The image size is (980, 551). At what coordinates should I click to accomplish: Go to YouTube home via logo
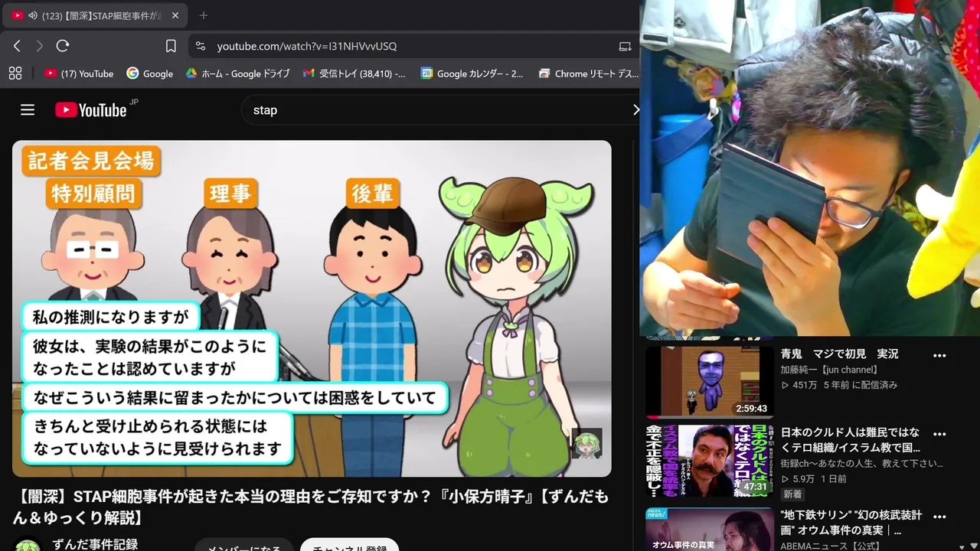(x=91, y=110)
